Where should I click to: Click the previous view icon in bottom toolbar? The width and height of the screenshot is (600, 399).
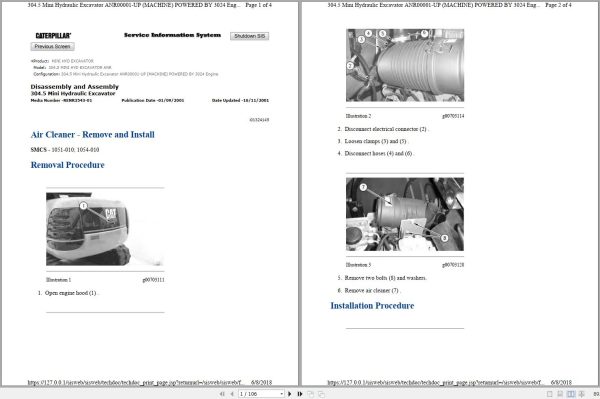(x=310, y=394)
